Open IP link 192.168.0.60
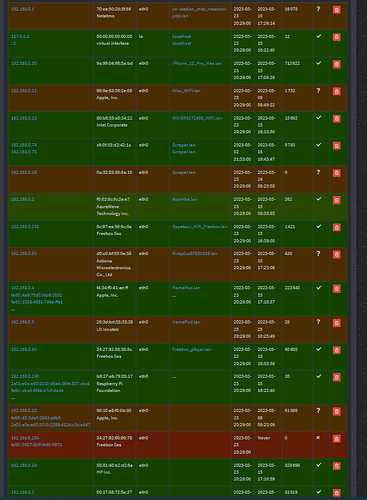The height and width of the screenshot is (500, 367). click(x=24, y=349)
